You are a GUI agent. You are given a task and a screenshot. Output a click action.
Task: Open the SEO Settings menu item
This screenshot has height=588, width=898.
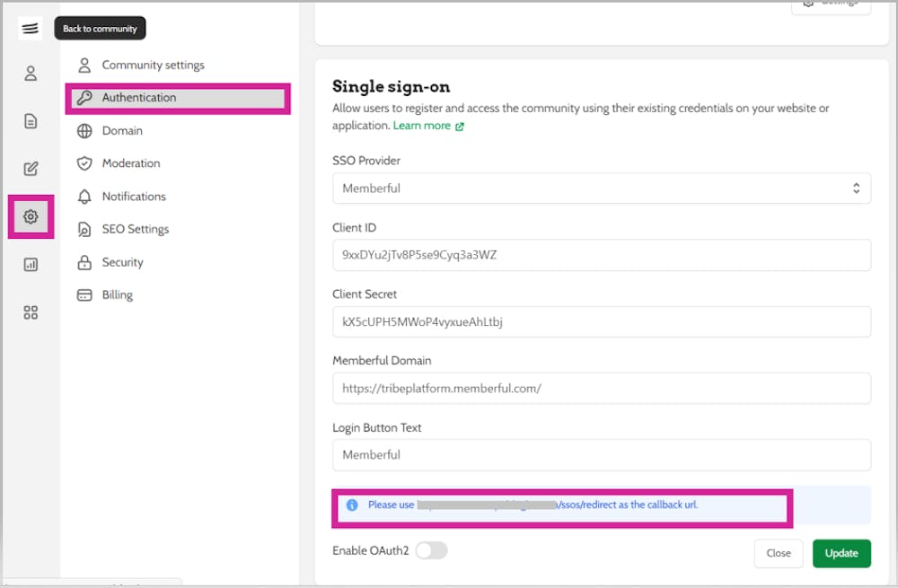[x=135, y=229]
